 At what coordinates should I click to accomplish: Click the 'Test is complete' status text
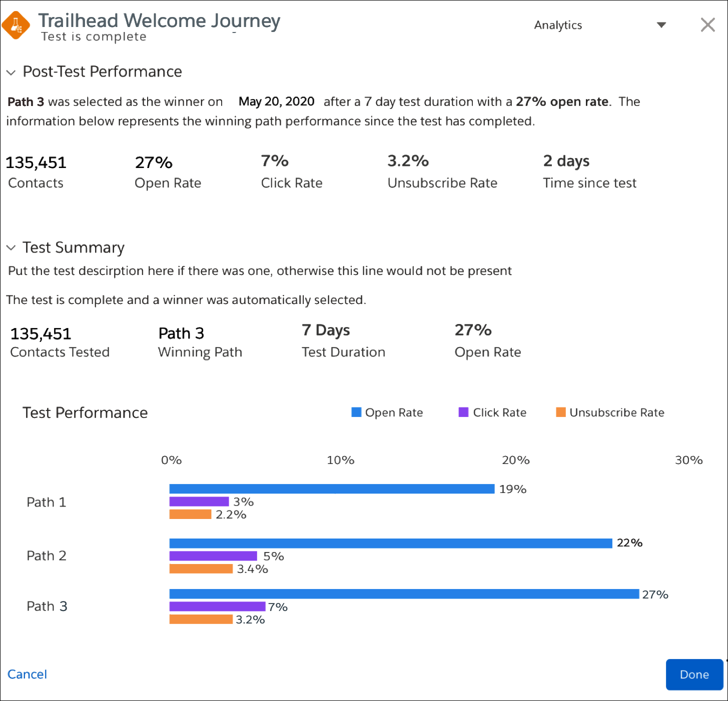pos(94,36)
